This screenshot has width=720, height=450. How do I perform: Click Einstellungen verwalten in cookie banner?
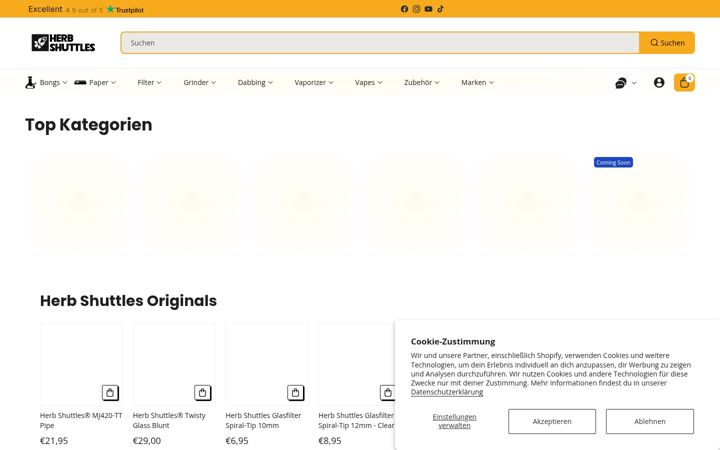454,421
